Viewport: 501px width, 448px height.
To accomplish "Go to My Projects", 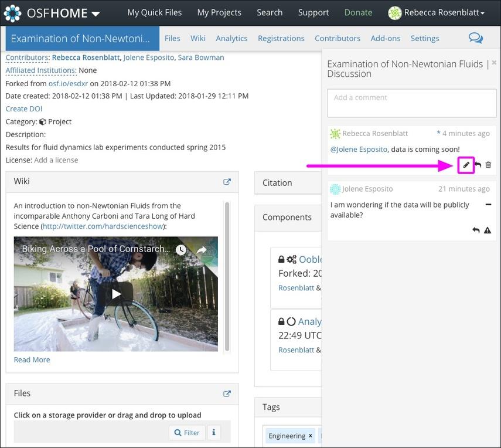I will (x=219, y=12).
